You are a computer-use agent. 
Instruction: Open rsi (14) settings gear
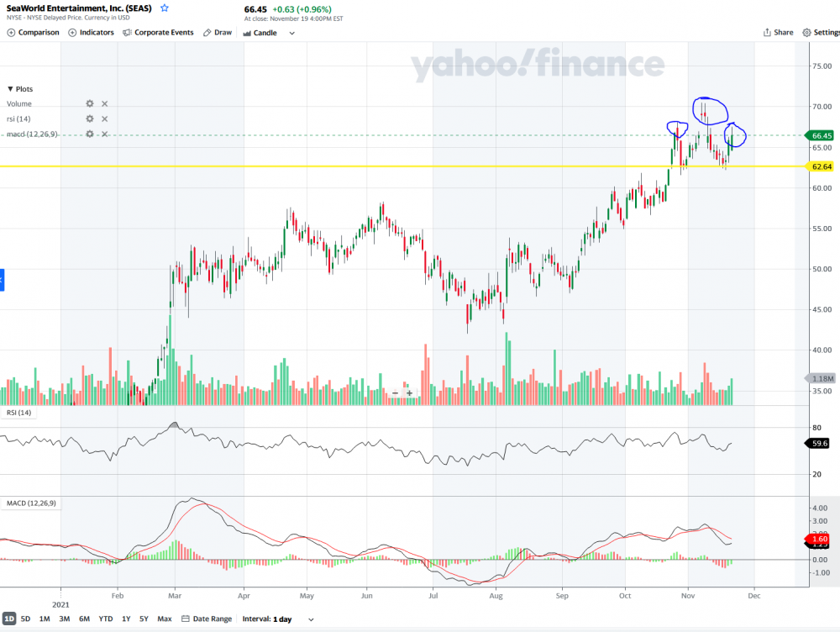click(90, 118)
